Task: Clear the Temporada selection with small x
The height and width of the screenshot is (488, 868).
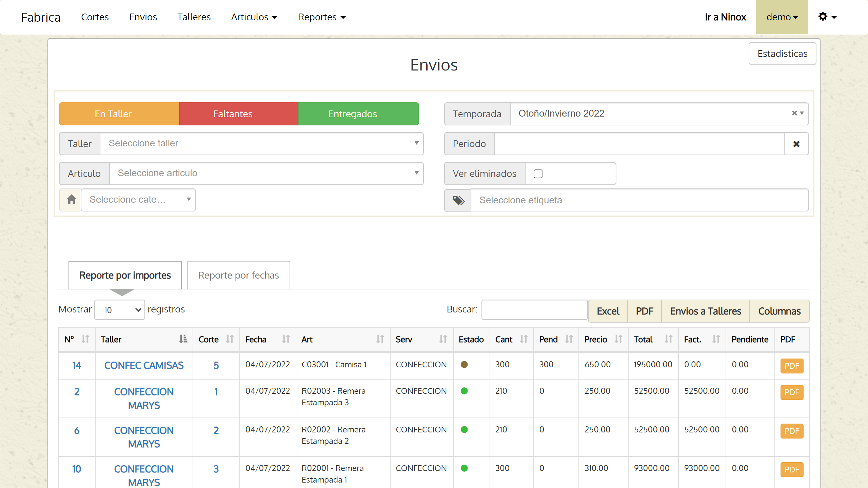Action: point(794,113)
